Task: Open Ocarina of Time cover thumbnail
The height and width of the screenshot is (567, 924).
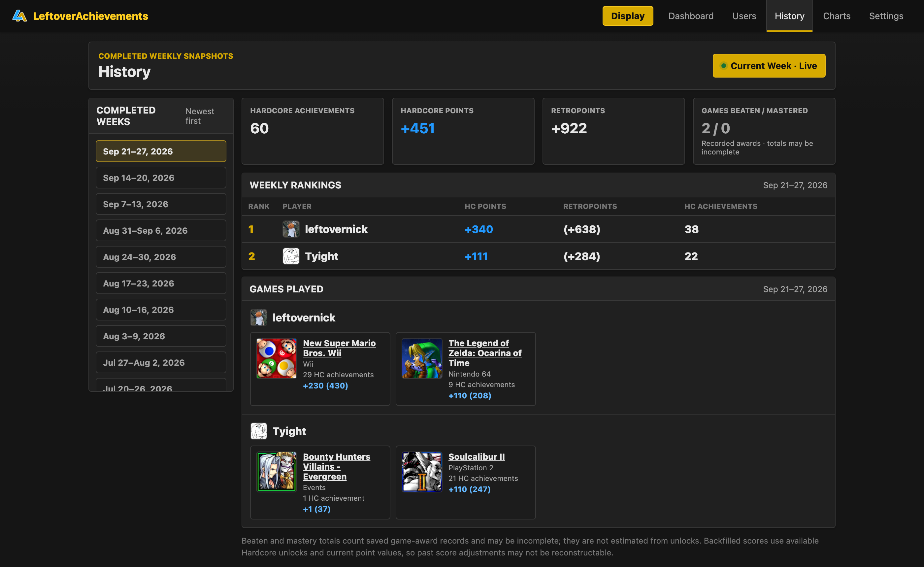Action: [422, 358]
